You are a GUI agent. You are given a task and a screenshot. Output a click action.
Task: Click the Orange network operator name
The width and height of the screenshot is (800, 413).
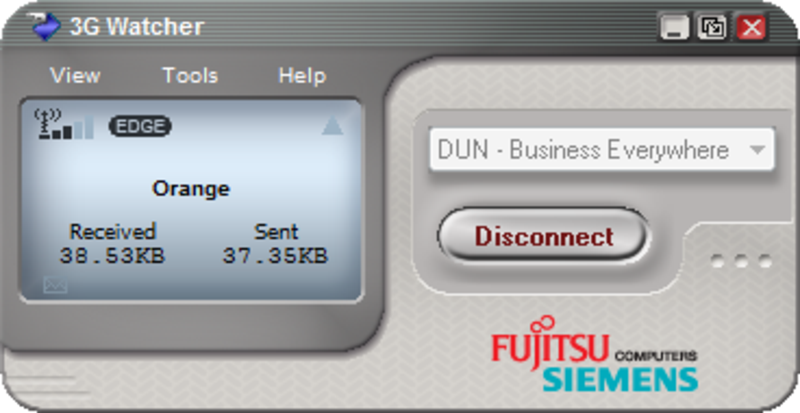pos(191,189)
